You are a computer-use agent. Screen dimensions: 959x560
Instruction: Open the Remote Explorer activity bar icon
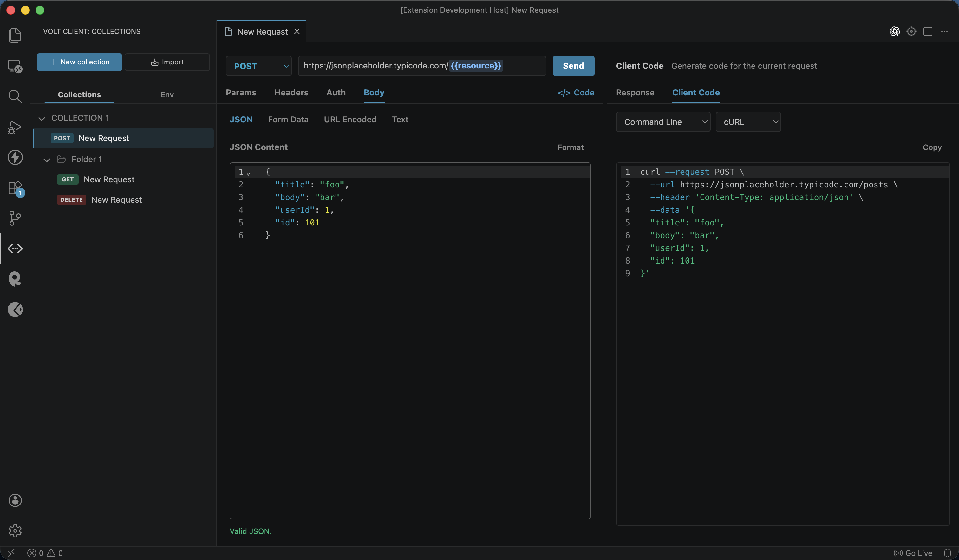[x=15, y=66]
